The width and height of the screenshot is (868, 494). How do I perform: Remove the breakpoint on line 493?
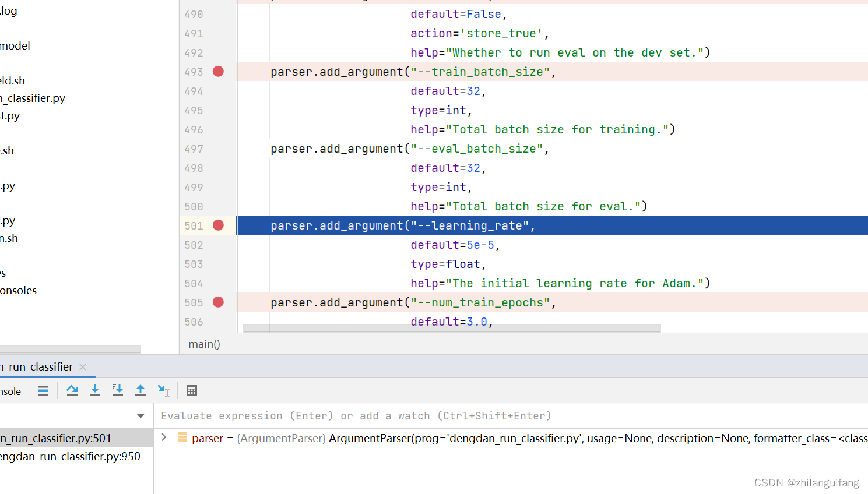[218, 72]
